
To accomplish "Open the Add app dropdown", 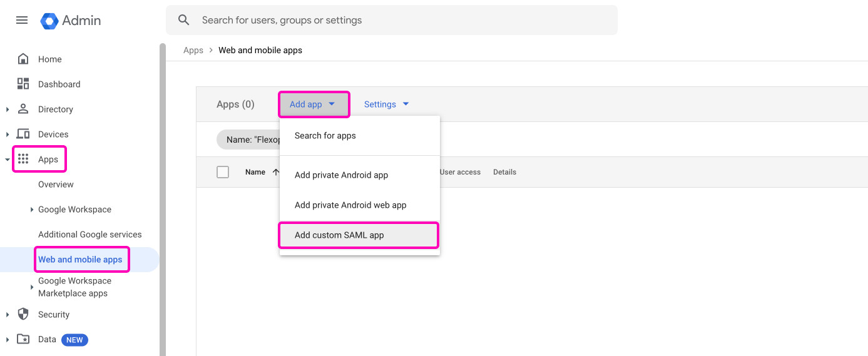I will pyautogui.click(x=313, y=104).
